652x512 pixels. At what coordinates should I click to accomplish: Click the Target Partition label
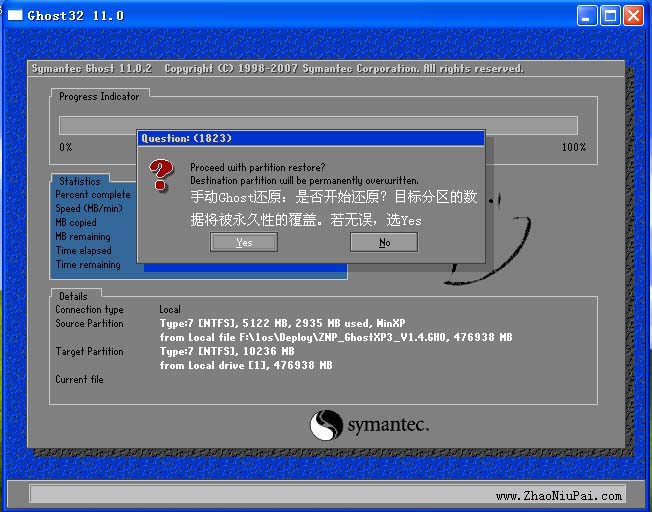coord(89,351)
